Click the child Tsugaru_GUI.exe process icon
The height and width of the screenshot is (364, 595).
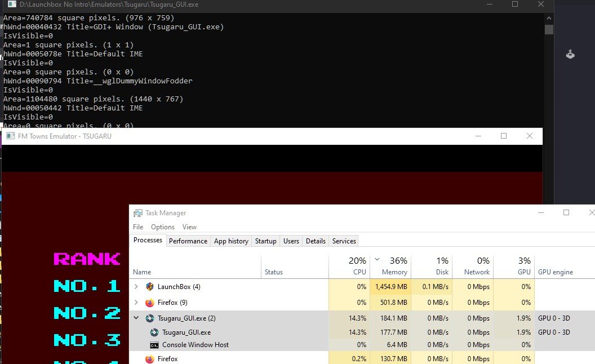click(x=154, y=332)
